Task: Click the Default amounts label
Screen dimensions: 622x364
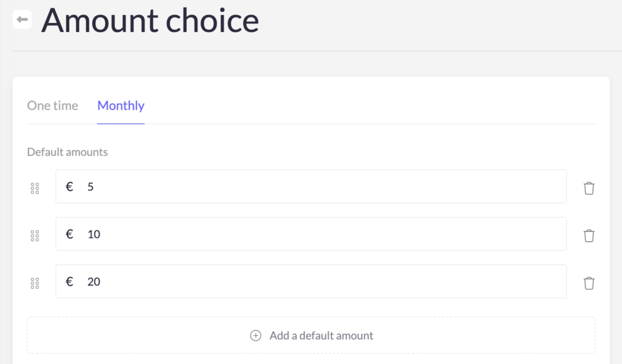Action: (67, 152)
